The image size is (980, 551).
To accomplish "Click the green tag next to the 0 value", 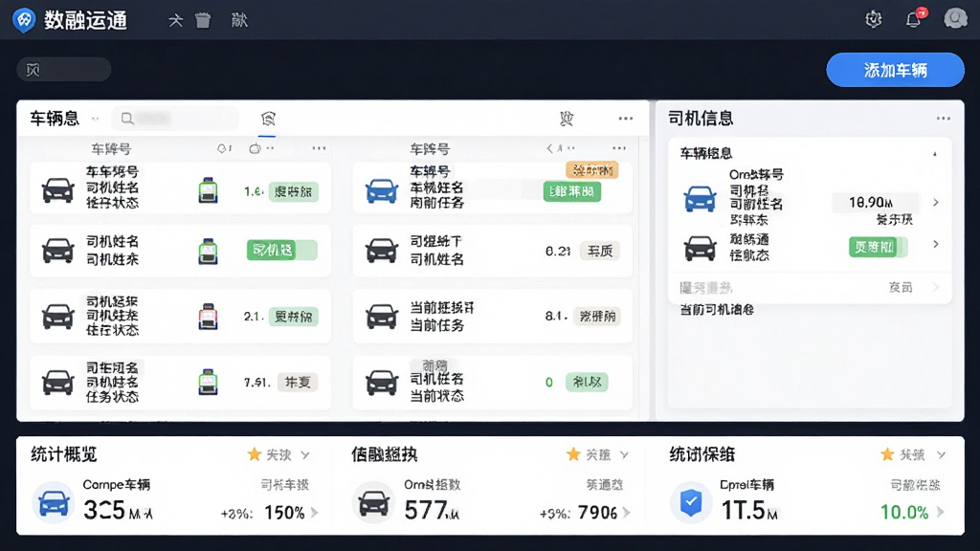I will [x=587, y=382].
